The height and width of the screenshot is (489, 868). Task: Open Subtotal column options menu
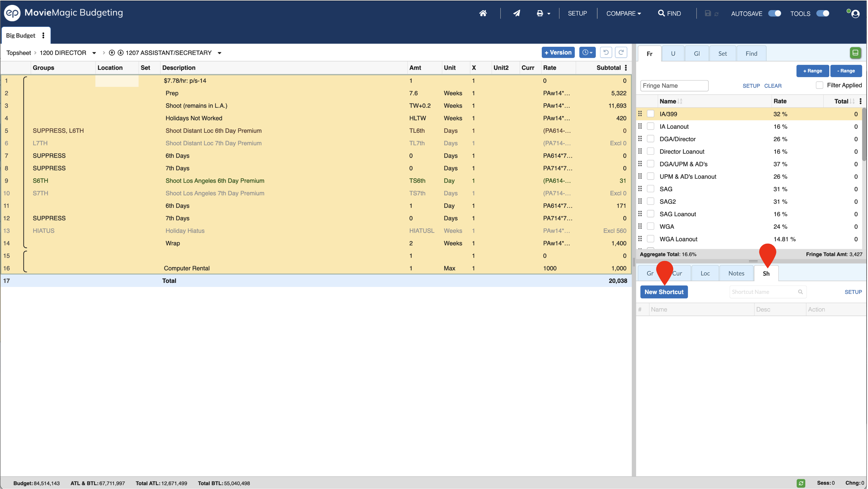[x=626, y=68]
